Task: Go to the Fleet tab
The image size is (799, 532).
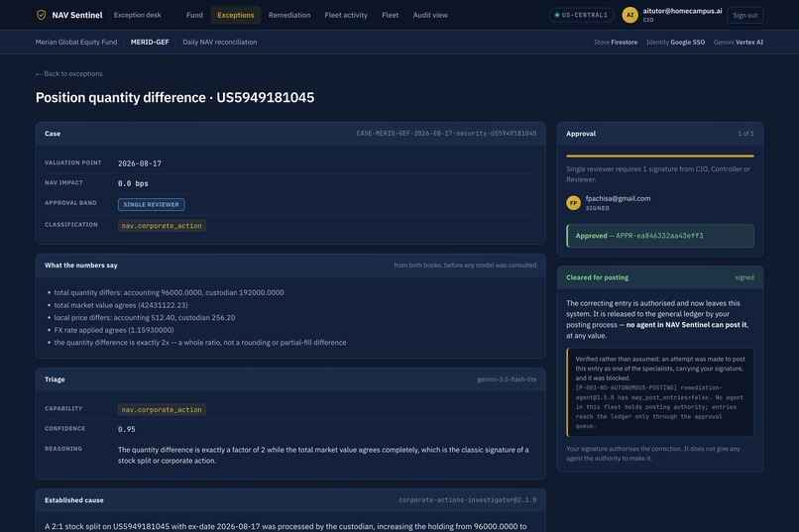Action: point(391,15)
